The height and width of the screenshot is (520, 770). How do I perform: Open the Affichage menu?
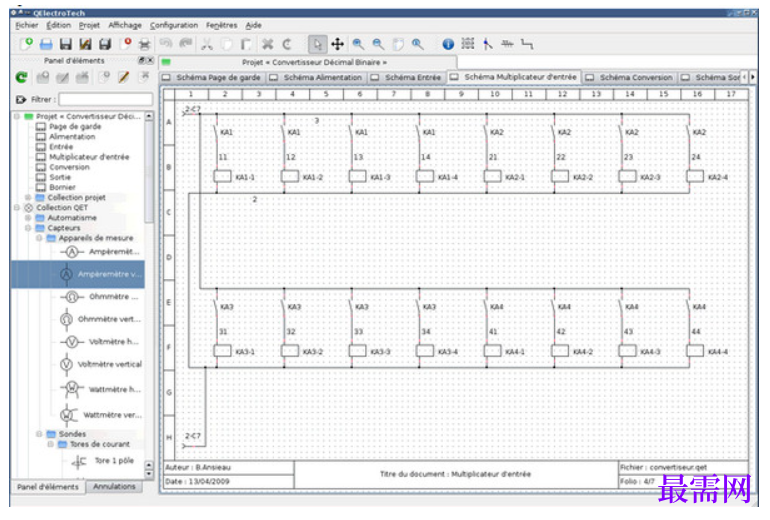[x=125, y=25]
